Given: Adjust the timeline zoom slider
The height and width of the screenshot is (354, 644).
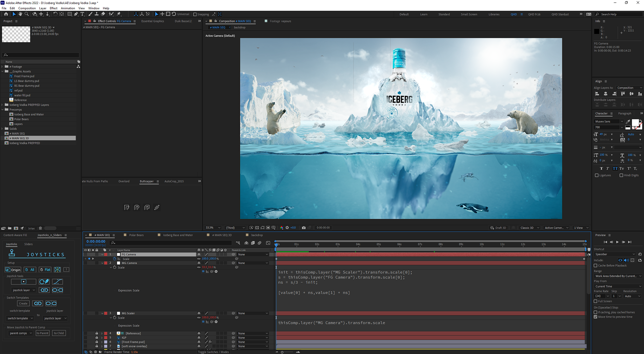Looking at the screenshot, I should pyautogui.click(x=282, y=352).
